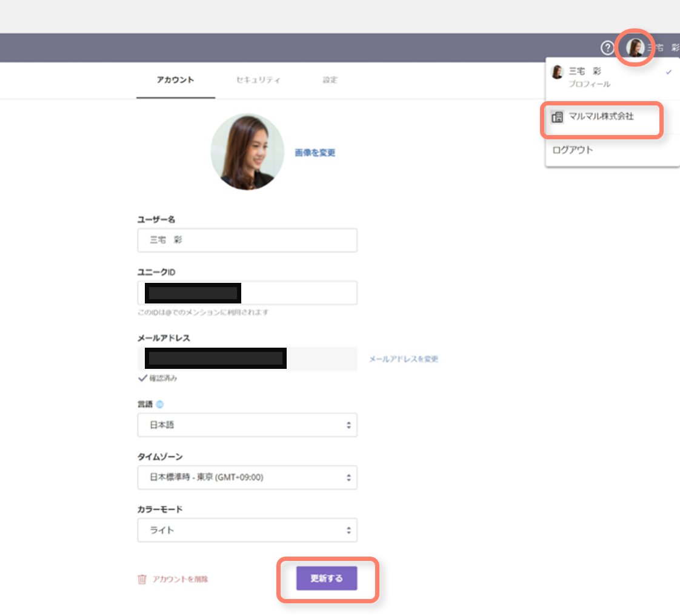Image resolution: width=680 pixels, height=616 pixels.
Task: Select ログアウト from the user menu
Action: click(573, 150)
